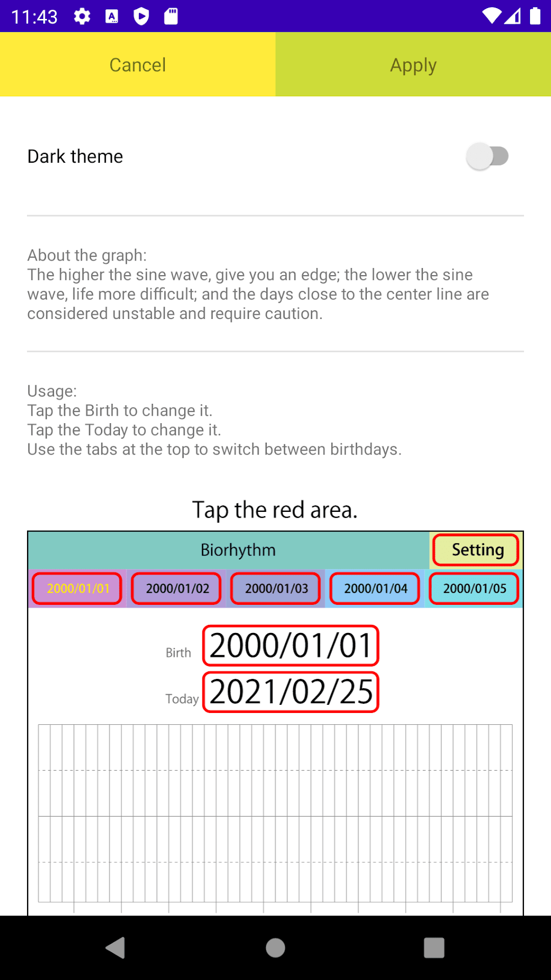Tap the battery icon in status bar

pyautogui.click(x=535, y=16)
